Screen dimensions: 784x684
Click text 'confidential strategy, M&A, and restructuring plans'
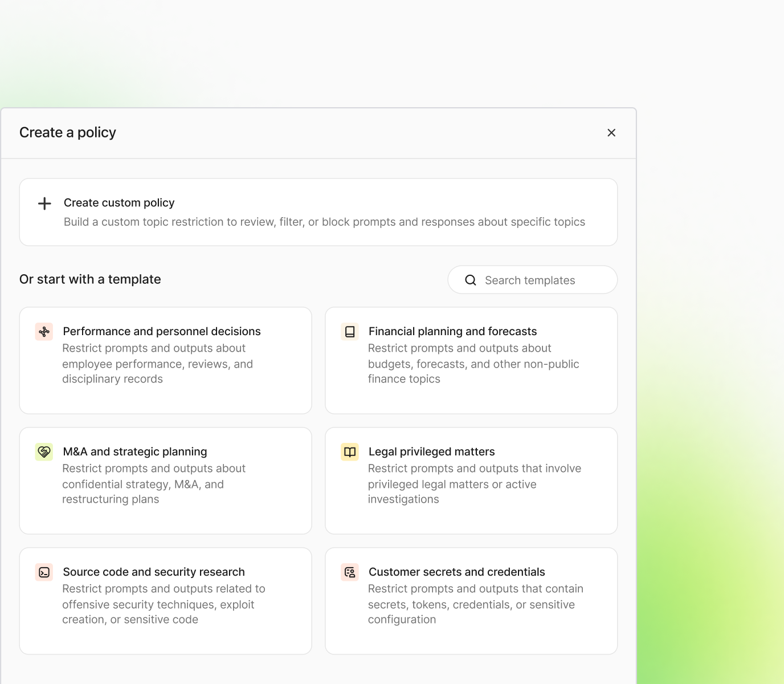pos(143,492)
